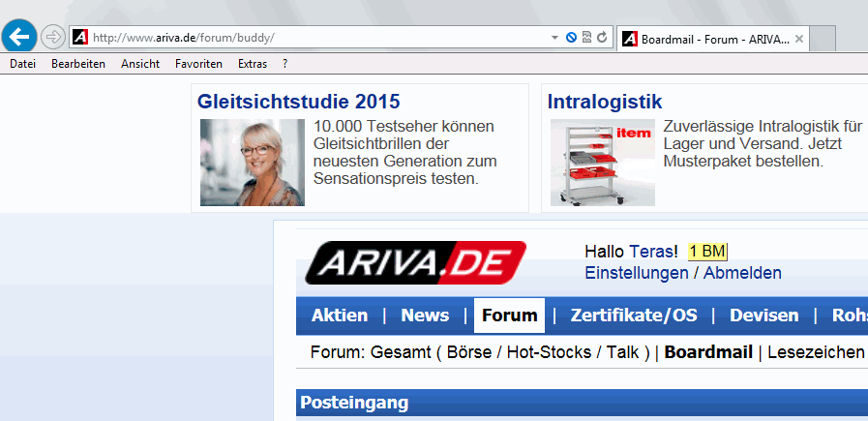Click the ARIVA favicon in the address bar
The height and width of the screenshot is (421, 868).
(80, 38)
